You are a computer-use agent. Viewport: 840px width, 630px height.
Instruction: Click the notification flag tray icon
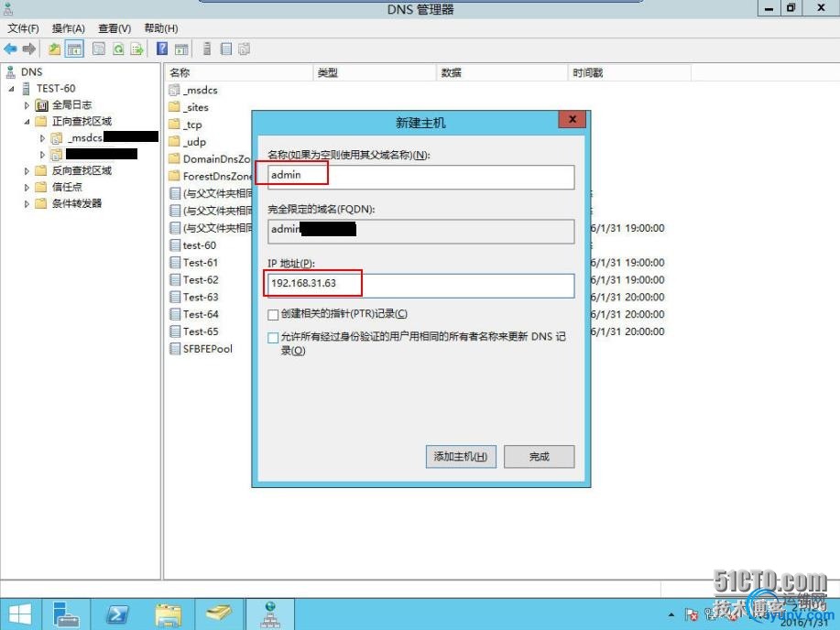pos(692,614)
